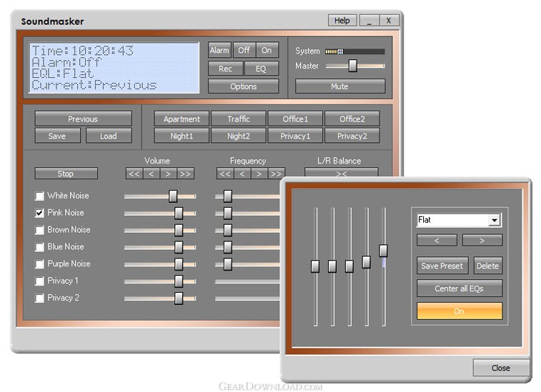Toggle the orange EQ On button
This screenshot has height=392, width=541.
(x=460, y=311)
